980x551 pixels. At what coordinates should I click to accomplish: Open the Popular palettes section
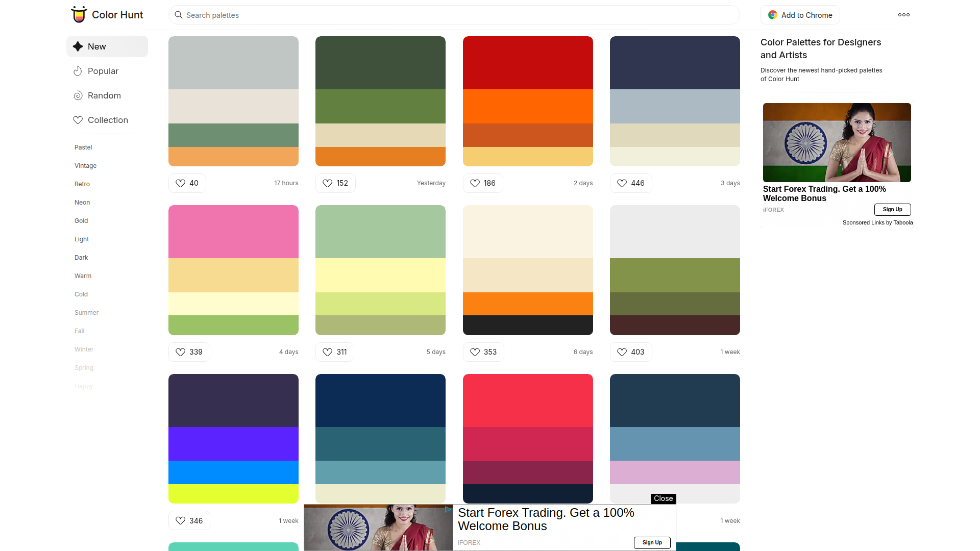point(107,71)
